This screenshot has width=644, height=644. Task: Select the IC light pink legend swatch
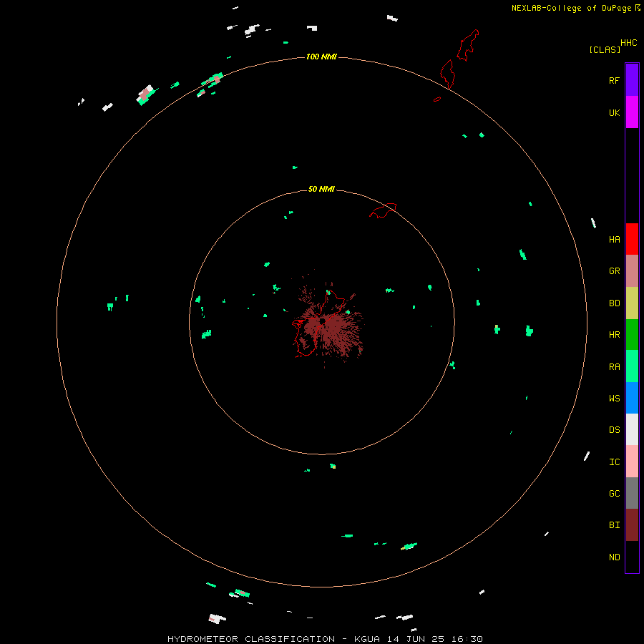coord(632,462)
